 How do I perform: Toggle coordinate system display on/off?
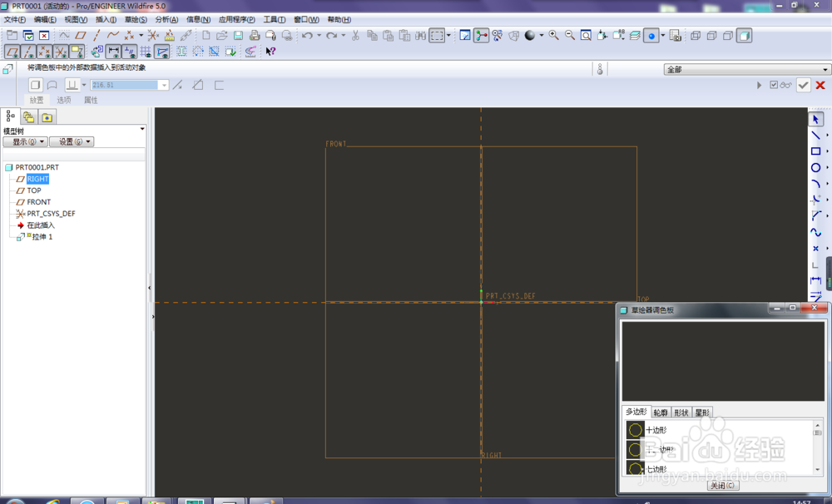61,52
